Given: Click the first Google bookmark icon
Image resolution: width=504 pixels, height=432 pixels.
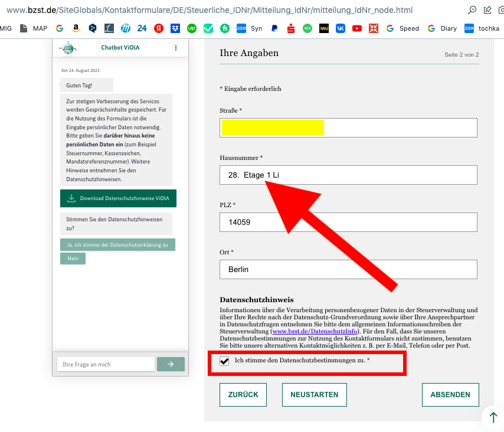Looking at the screenshot, I should click(59, 28).
